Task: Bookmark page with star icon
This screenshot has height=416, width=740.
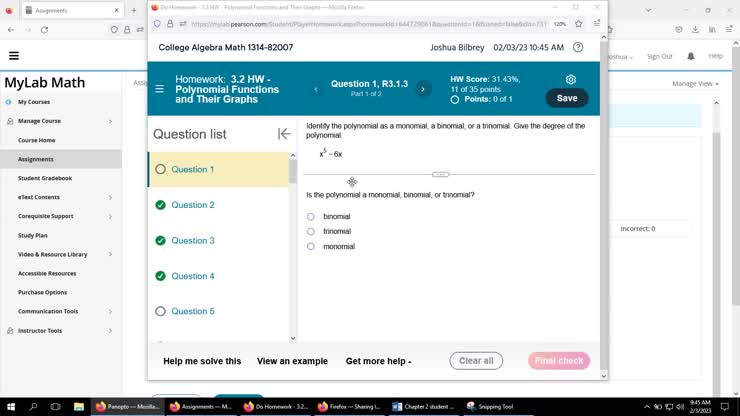Action: (579, 24)
